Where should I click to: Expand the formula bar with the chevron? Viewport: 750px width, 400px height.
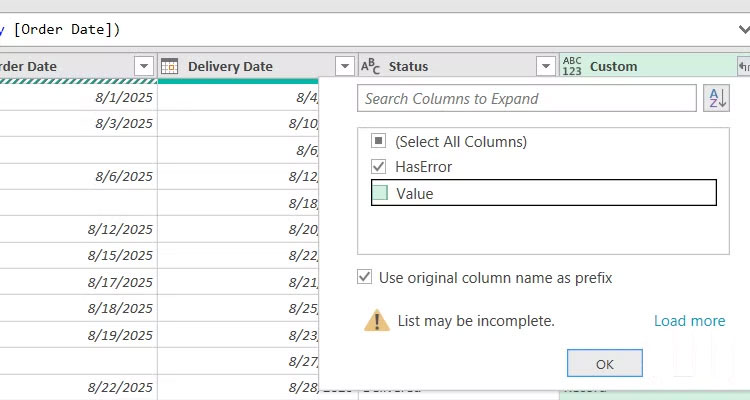pos(741,30)
